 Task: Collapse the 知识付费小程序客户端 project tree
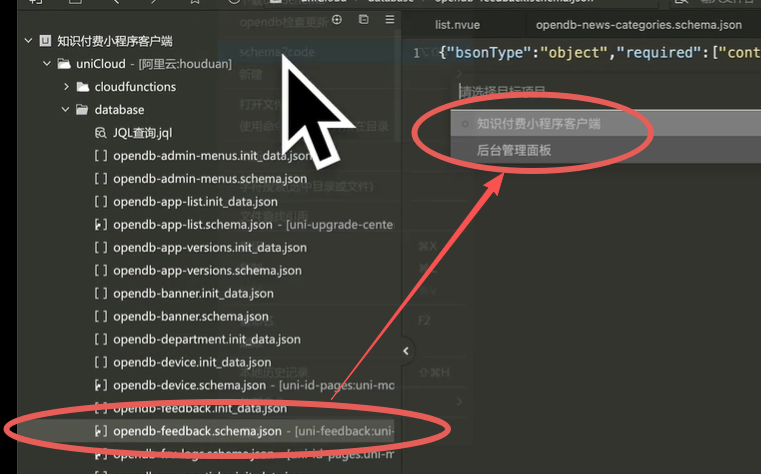[x=26, y=41]
